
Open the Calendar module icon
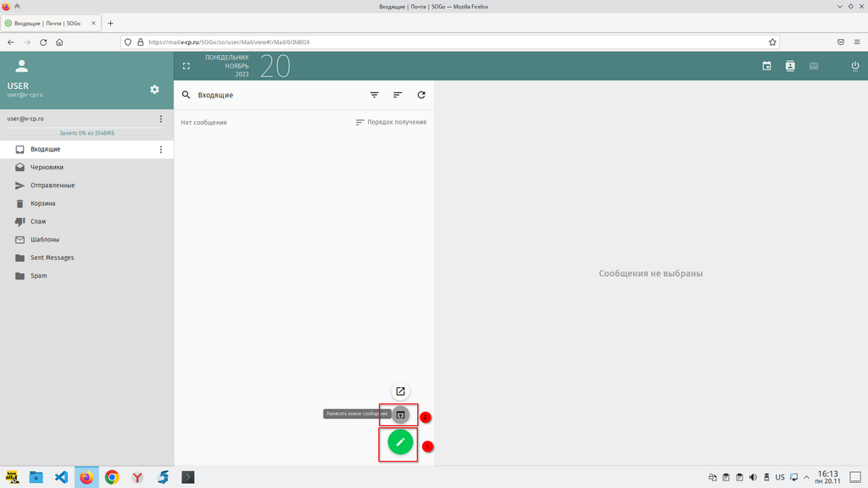click(766, 66)
